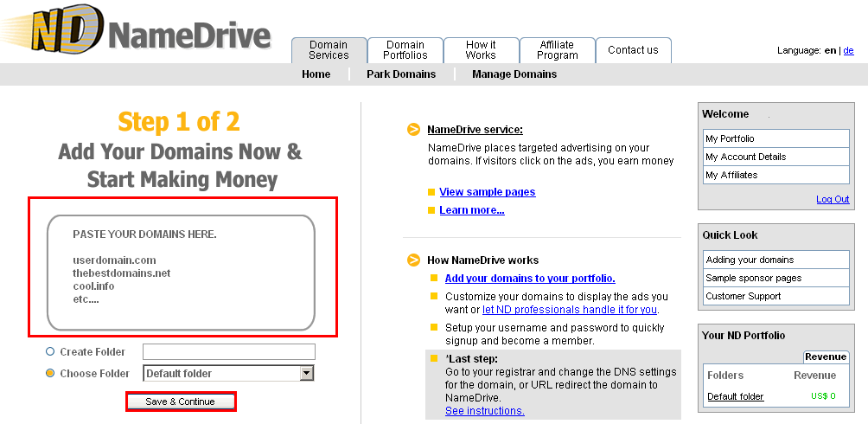Select the Create Folder radio button
Screen dimensions: 868x424
coord(50,351)
